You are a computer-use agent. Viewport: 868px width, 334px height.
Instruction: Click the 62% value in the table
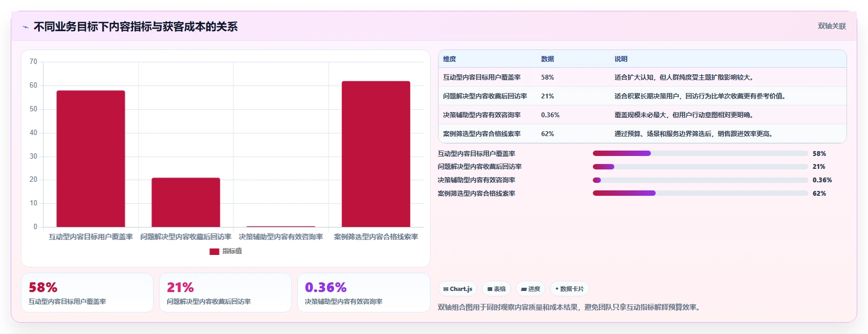point(547,134)
